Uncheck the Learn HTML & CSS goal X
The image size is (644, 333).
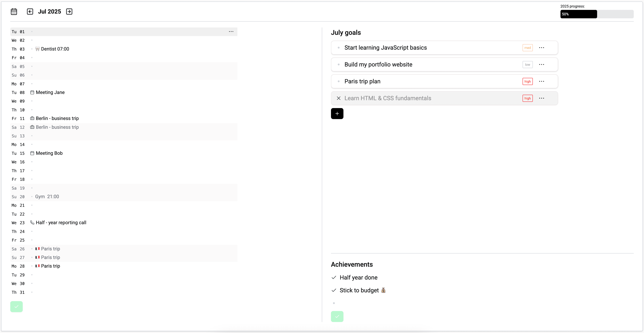point(338,98)
